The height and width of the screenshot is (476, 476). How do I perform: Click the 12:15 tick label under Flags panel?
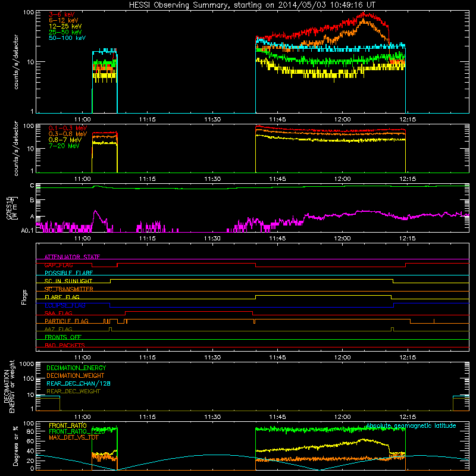pos(408,358)
